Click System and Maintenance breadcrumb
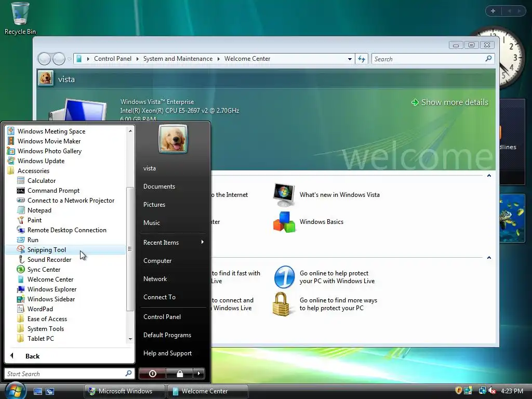The width and height of the screenshot is (532, 399). point(178,59)
